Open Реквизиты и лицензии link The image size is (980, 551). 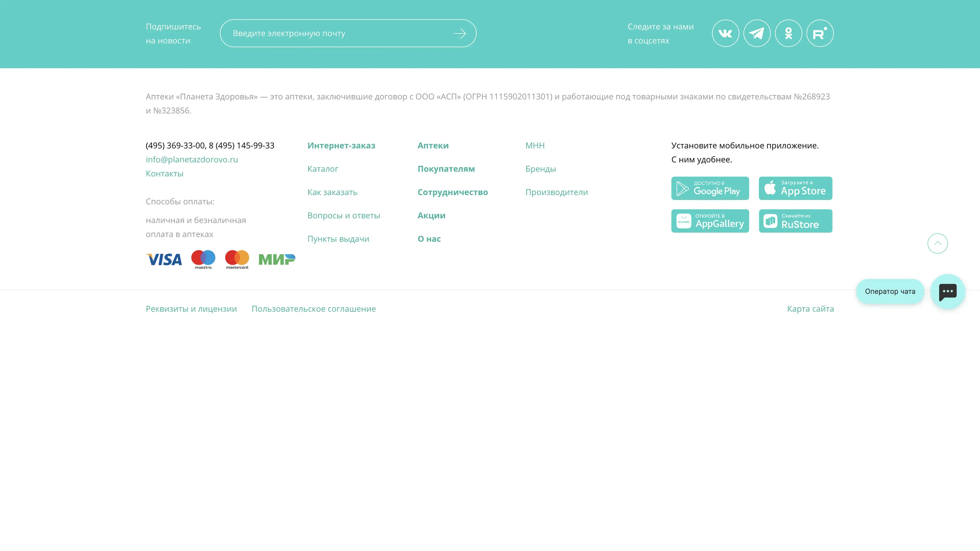coord(191,309)
